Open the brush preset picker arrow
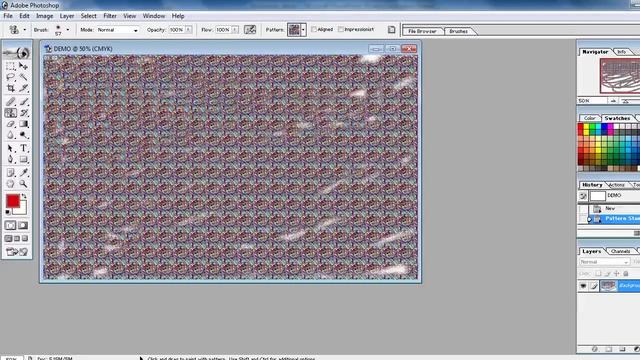640x360 pixels. [68, 30]
